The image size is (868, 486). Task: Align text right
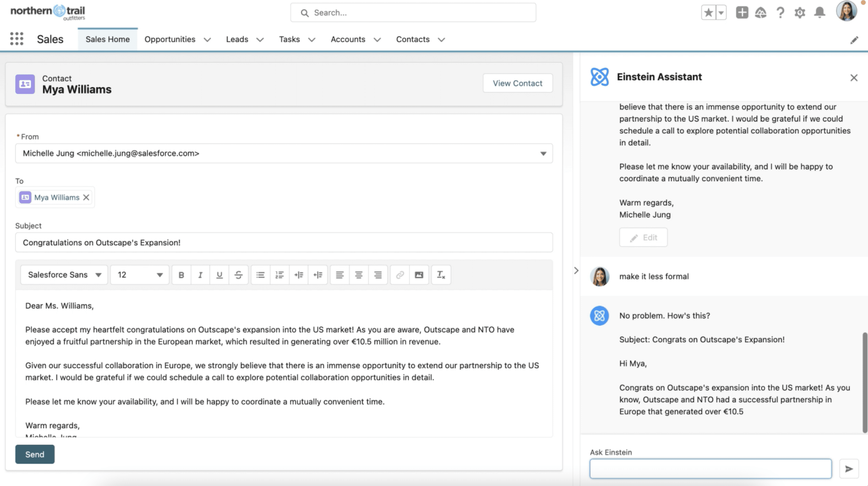coord(378,275)
